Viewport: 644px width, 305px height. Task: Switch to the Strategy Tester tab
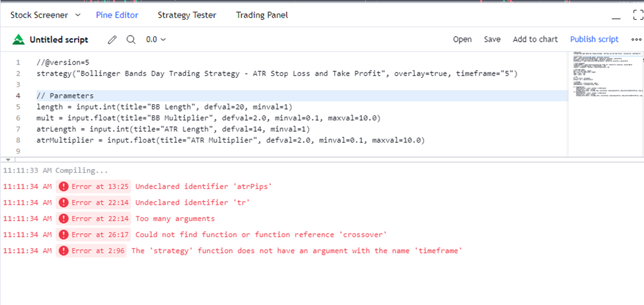click(187, 15)
